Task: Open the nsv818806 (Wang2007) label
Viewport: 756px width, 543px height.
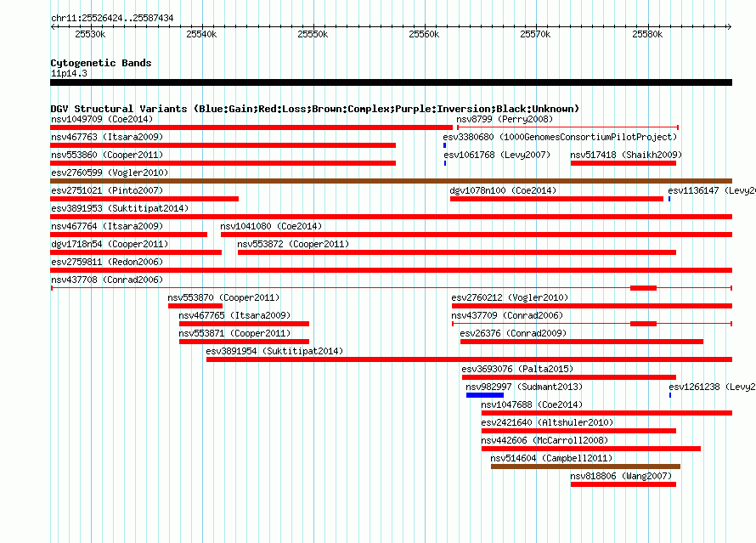Action: [x=621, y=476]
